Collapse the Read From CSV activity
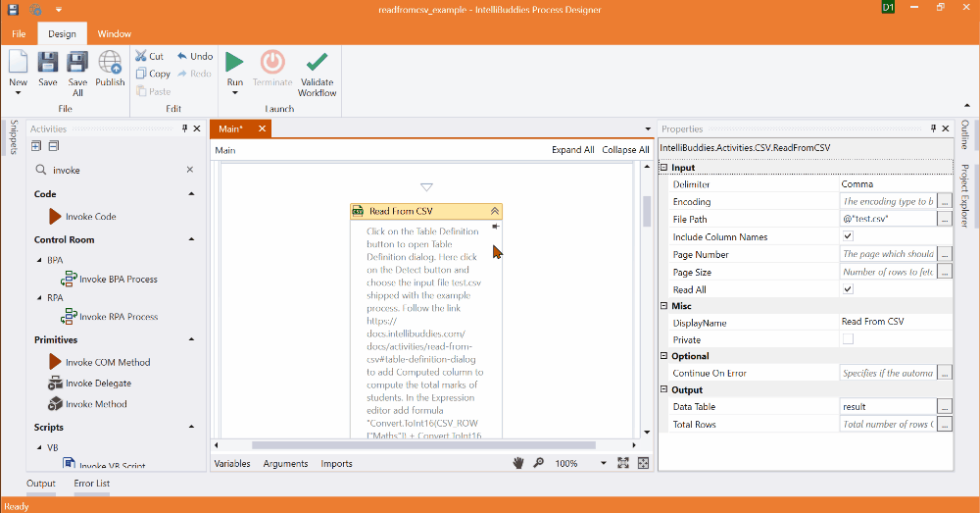This screenshot has height=513, width=980. (494, 211)
